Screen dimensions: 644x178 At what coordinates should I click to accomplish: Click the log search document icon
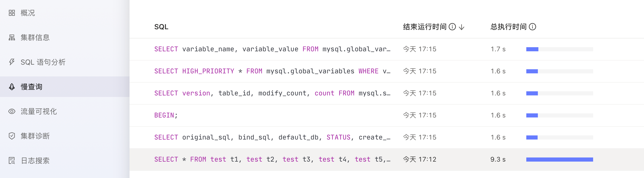pos(12,161)
